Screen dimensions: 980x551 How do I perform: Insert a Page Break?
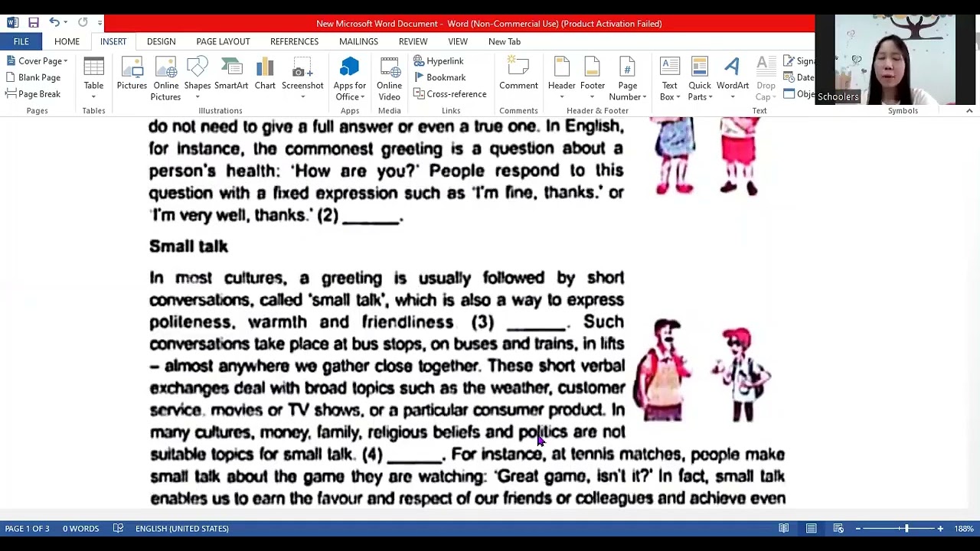pos(33,94)
